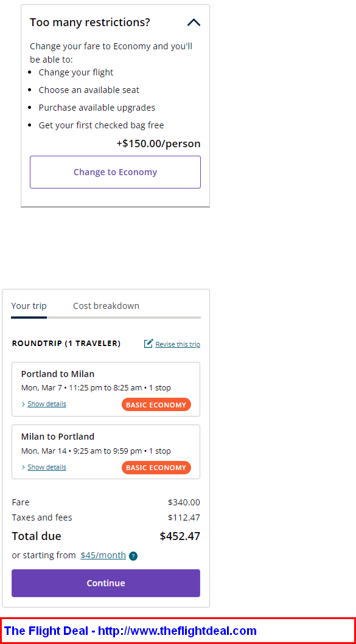Show details for Milan to Portland flight

(46, 468)
